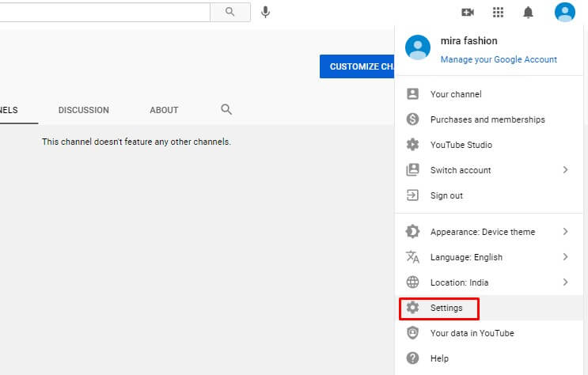Screen dimensions: 588x375
Task: Click the search magnifier button in top bar
Action: coord(230,12)
